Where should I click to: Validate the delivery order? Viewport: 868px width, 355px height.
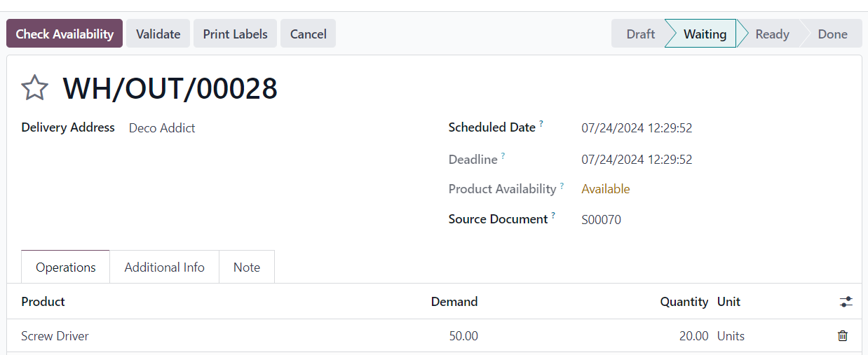click(x=158, y=34)
